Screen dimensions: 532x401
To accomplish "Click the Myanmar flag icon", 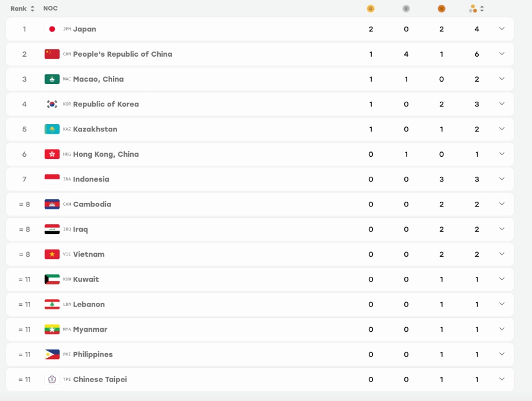I will pyautogui.click(x=52, y=329).
